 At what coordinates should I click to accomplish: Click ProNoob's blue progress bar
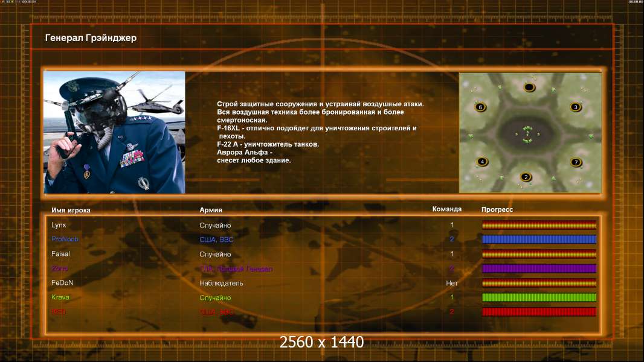[x=539, y=240]
